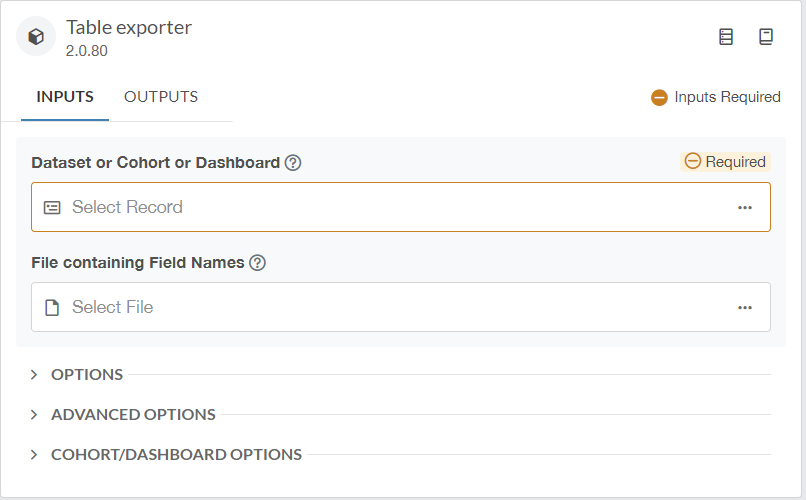This screenshot has width=806, height=500.
Task: Switch to the INPUTS tab
Action: tap(65, 97)
